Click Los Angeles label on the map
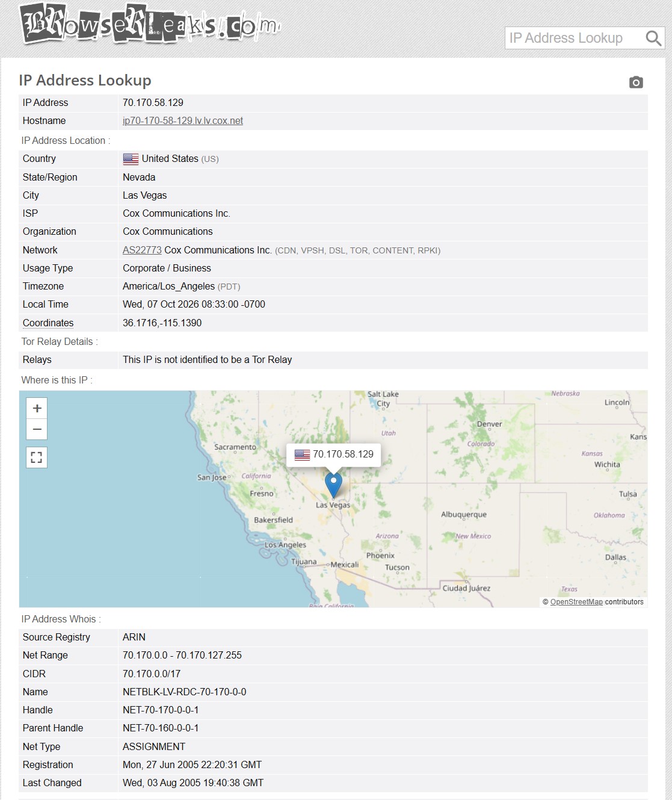This screenshot has width=672, height=800. click(x=286, y=545)
